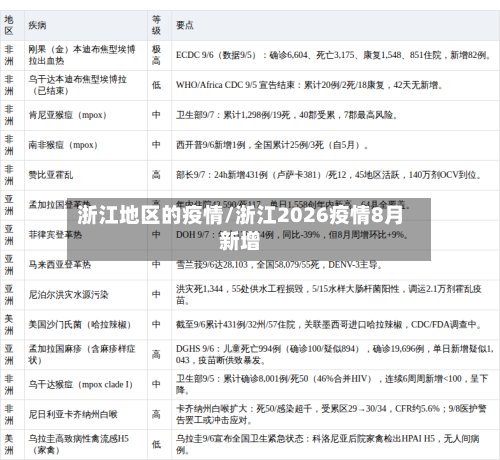
Task: Click the WHO/Africa CDC 9/5 宣告结束 text
Action: point(310,85)
